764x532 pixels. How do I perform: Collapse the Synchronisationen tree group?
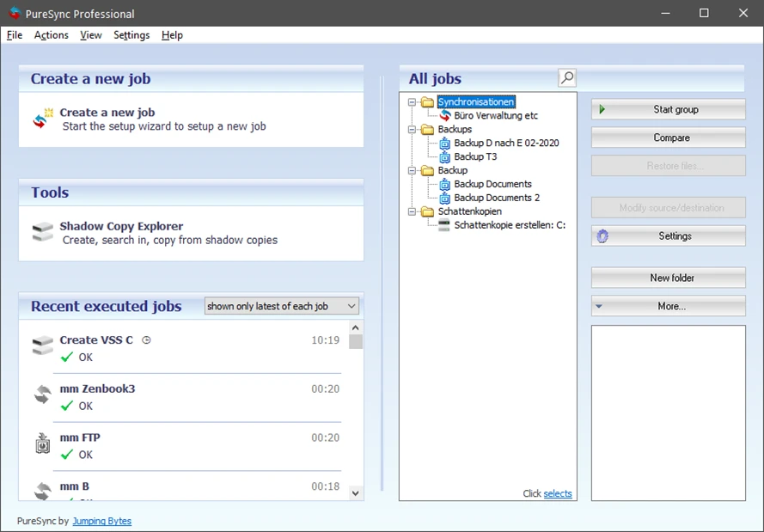click(x=413, y=102)
